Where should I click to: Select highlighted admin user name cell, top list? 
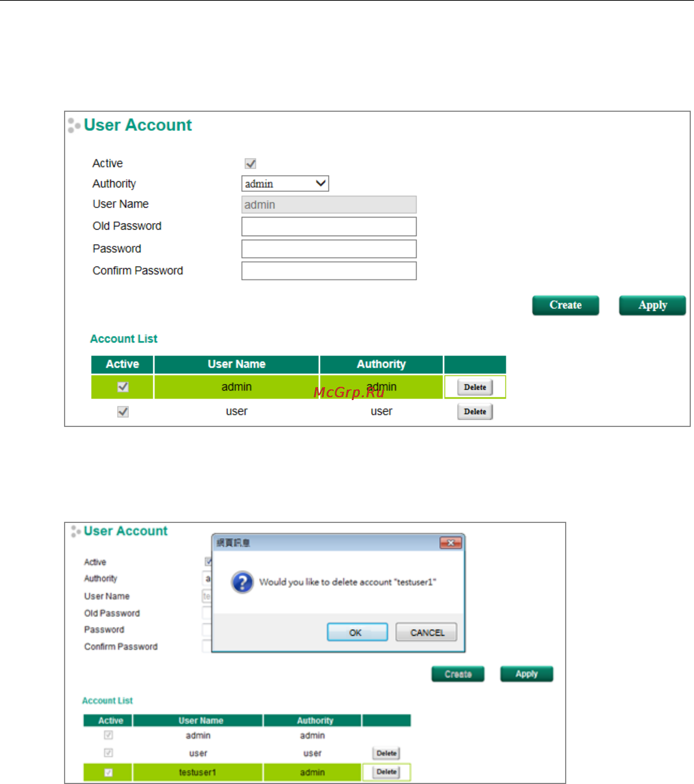[237, 387]
